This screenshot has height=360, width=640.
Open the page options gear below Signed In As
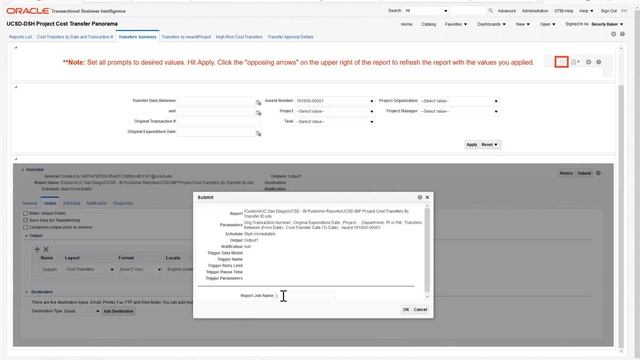coord(613,34)
